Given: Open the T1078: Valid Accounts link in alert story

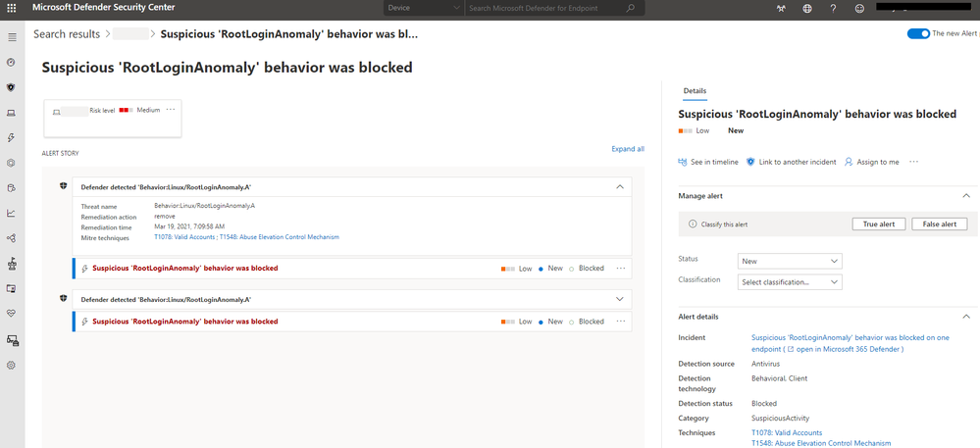Looking at the screenshot, I should 184,237.
